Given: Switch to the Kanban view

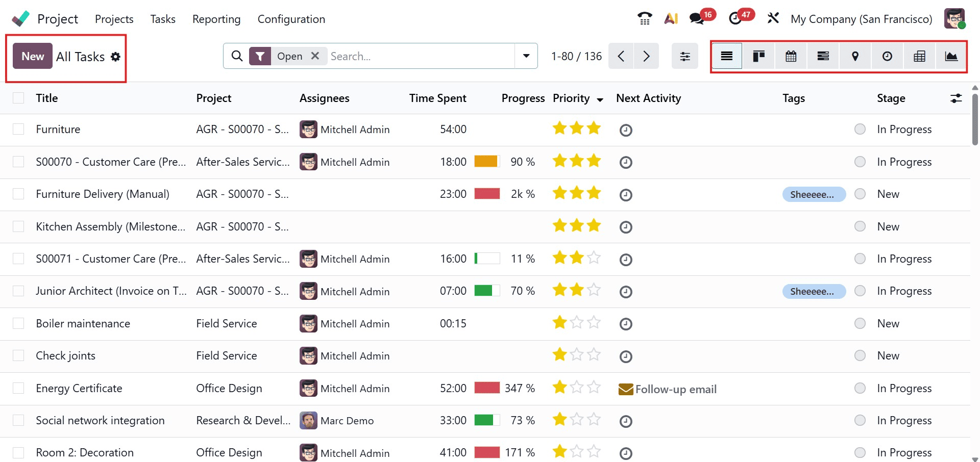Looking at the screenshot, I should pyautogui.click(x=758, y=56).
